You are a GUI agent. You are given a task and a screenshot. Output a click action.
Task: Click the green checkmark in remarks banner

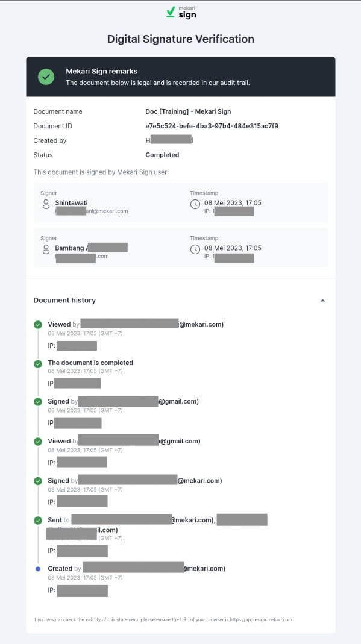click(x=46, y=77)
